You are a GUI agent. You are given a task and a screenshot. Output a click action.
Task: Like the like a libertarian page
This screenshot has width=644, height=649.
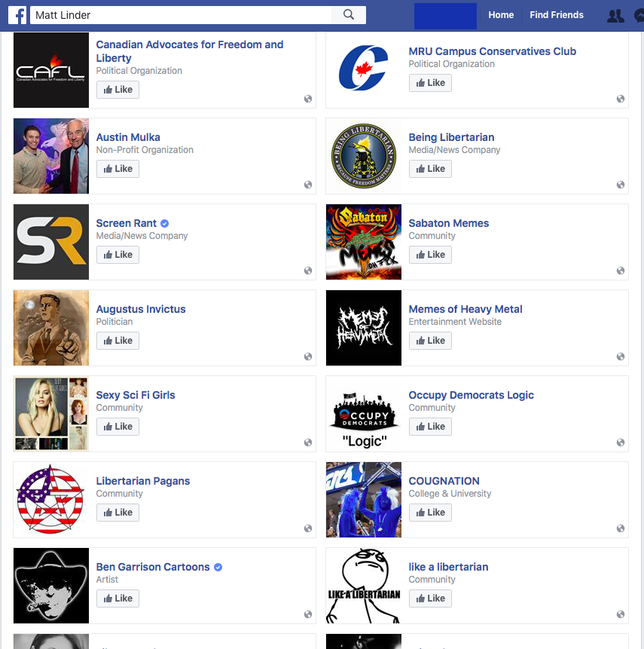pos(430,598)
